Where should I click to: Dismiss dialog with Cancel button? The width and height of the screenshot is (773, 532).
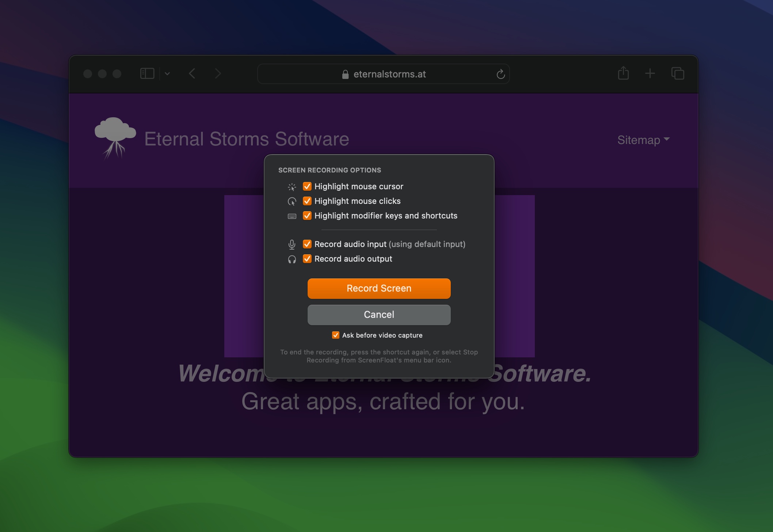click(379, 315)
